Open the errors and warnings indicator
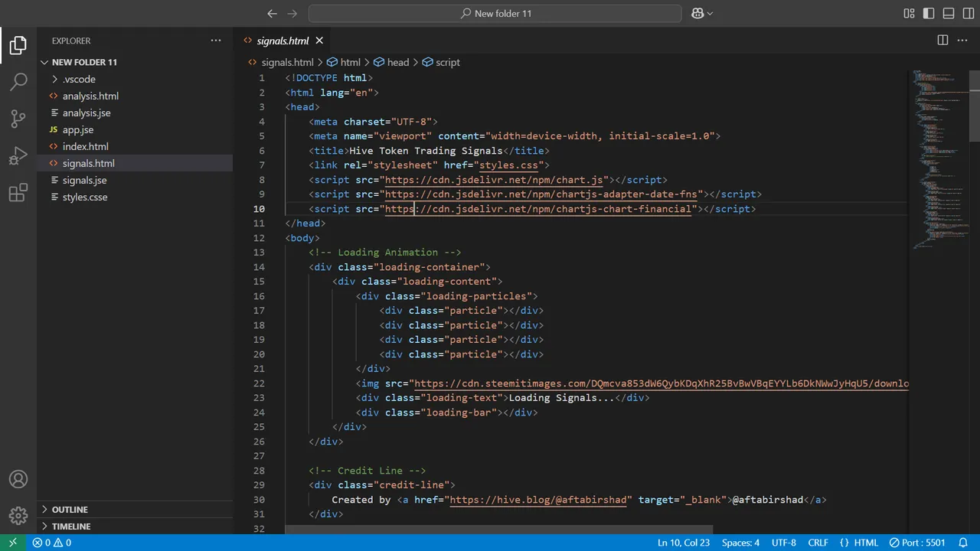The image size is (980, 551). click(51, 543)
